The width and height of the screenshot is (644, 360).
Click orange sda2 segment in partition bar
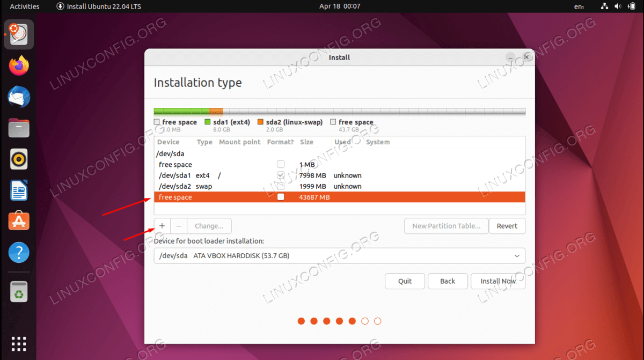pos(216,111)
